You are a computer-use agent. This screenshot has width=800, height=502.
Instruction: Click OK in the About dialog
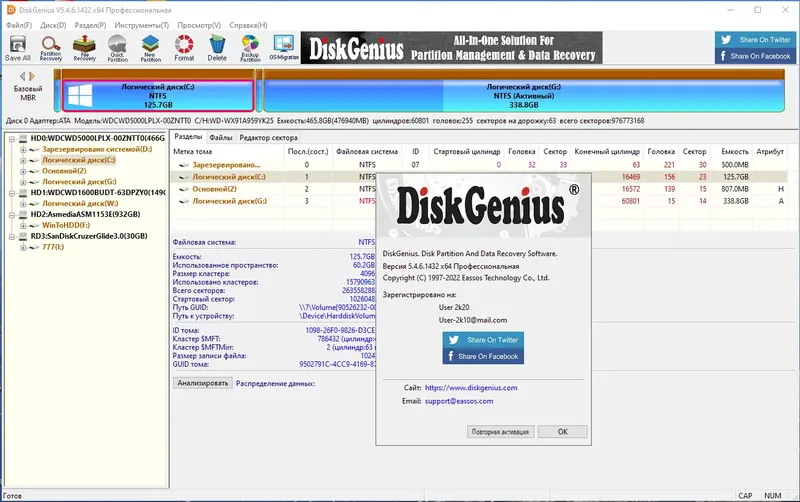click(562, 432)
